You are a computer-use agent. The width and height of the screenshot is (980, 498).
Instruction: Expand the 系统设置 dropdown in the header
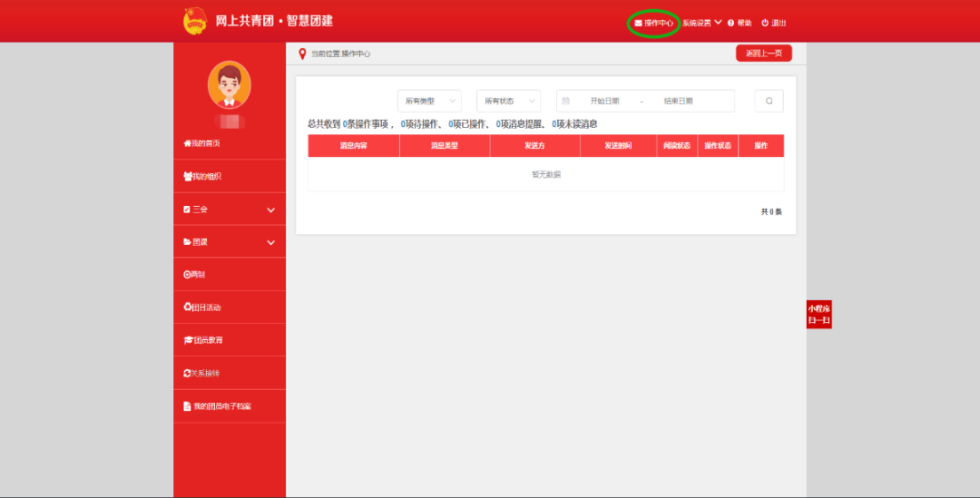(x=701, y=23)
